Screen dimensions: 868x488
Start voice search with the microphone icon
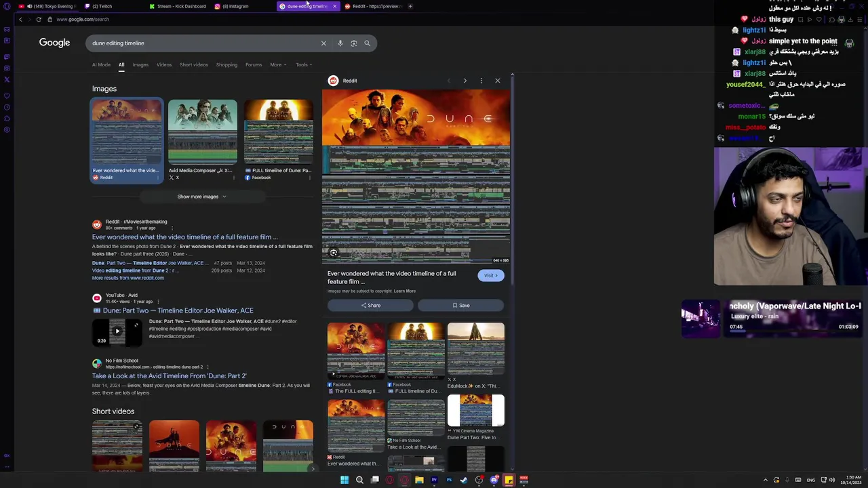tap(340, 43)
